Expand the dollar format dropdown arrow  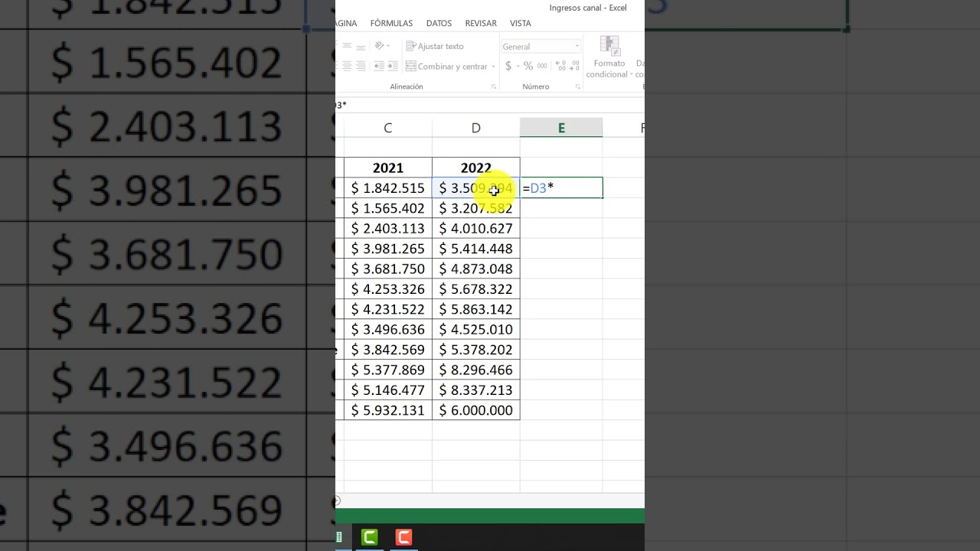(x=518, y=67)
